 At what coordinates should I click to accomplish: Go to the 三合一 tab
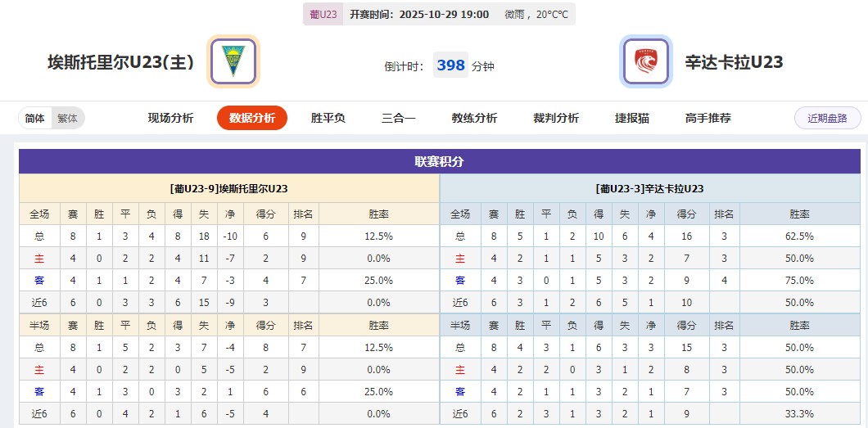[399, 118]
